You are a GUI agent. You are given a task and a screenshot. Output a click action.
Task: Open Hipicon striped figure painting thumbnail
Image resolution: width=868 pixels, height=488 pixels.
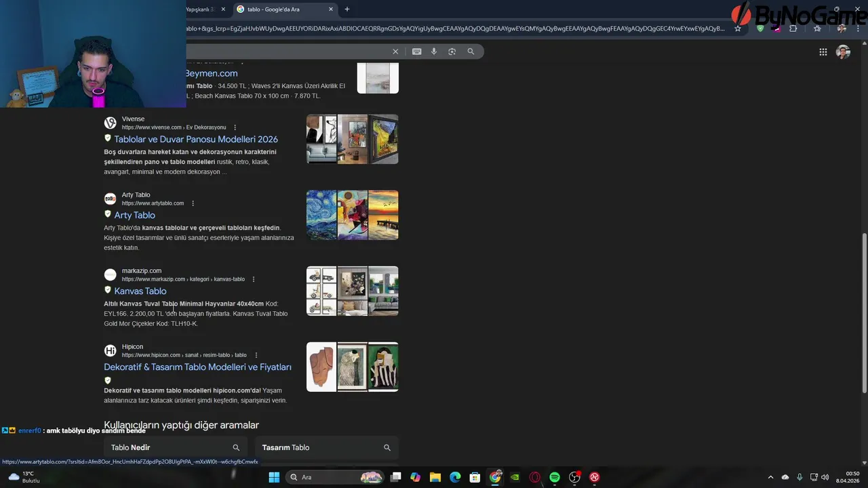pos(383,367)
